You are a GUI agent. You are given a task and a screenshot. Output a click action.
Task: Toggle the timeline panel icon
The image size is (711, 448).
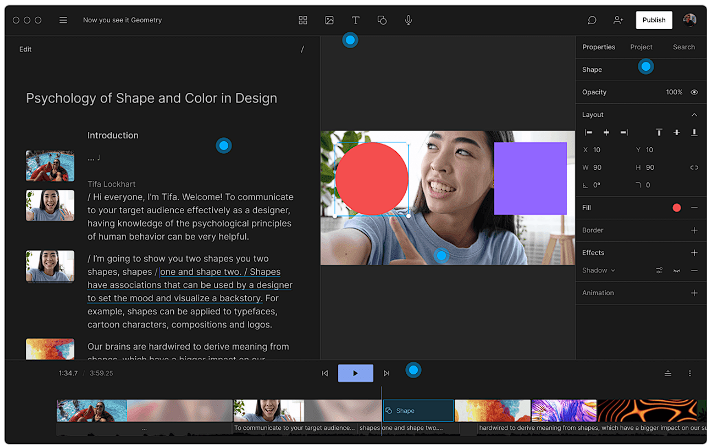tap(667, 373)
